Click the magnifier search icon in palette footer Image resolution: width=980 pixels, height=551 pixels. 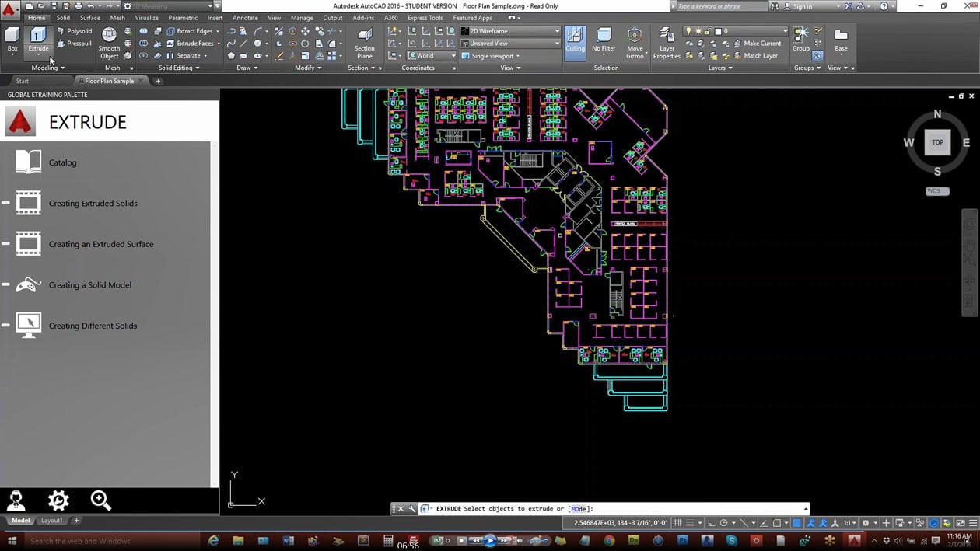click(100, 500)
